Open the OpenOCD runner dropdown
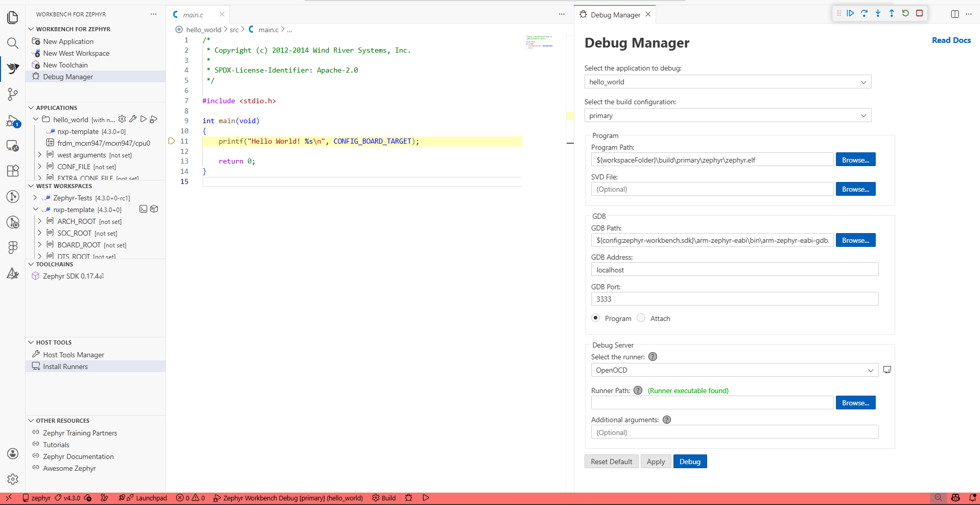980x505 pixels. tap(734, 370)
